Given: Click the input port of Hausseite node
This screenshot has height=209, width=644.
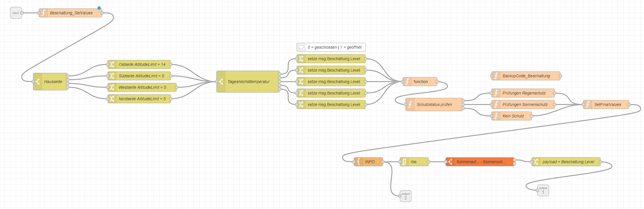Looking at the screenshot, I should [33, 82].
